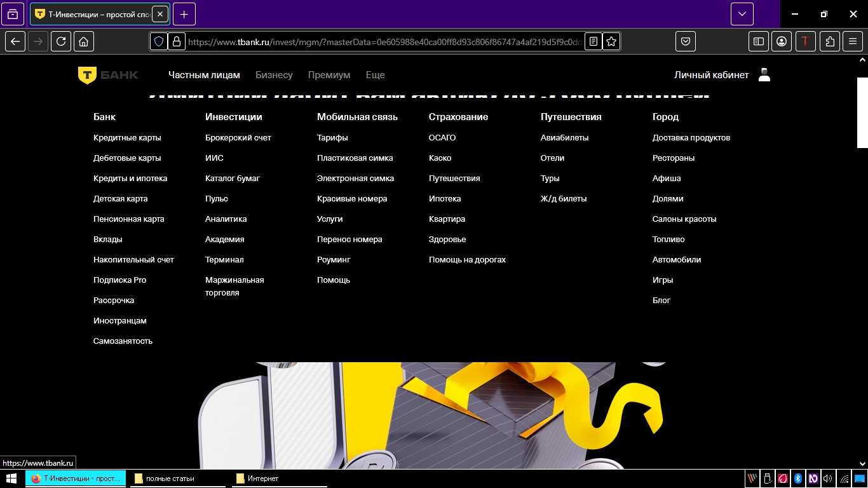Open Доставка продуктов link
Image resolution: width=868 pixels, height=488 pixels.
[691, 138]
